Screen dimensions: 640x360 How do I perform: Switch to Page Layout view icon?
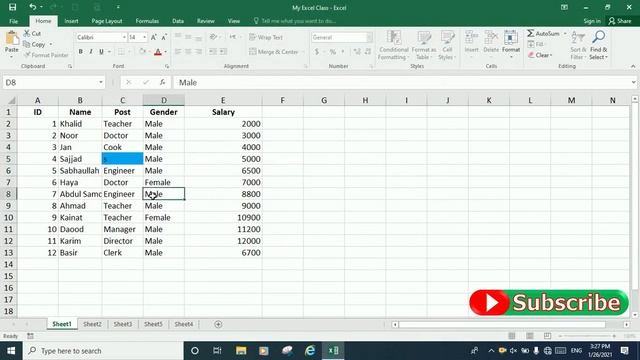coord(529,336)
